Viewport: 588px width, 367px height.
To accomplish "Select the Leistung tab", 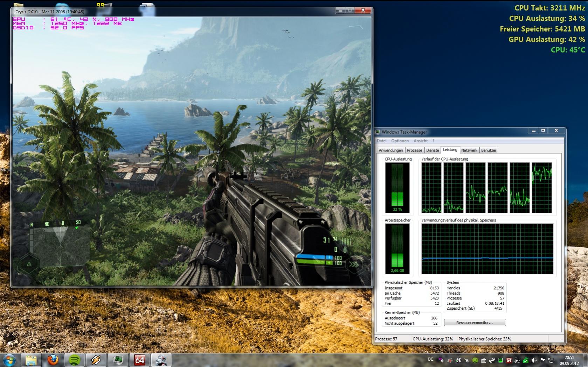I will coord(450,149).
